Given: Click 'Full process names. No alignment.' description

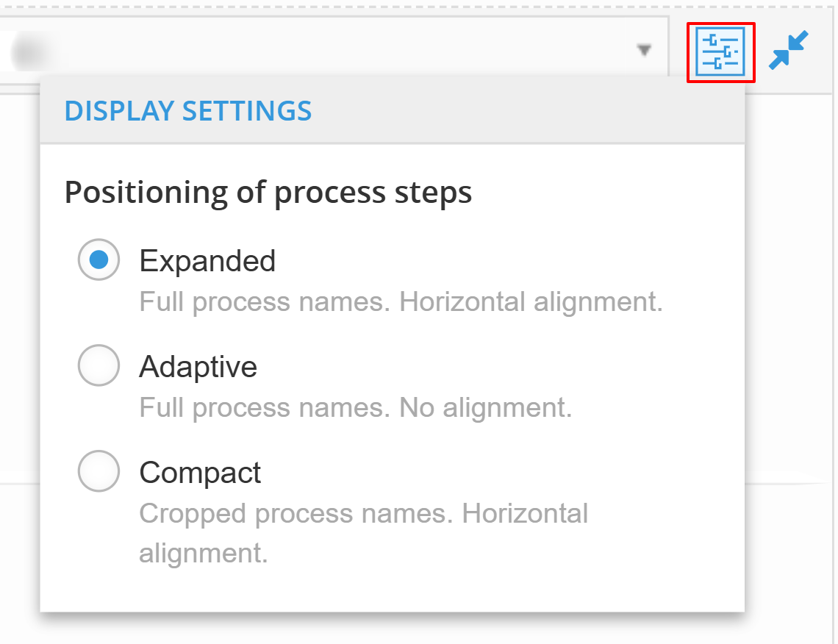Looking at the screenshot, I should coord(355,407).
